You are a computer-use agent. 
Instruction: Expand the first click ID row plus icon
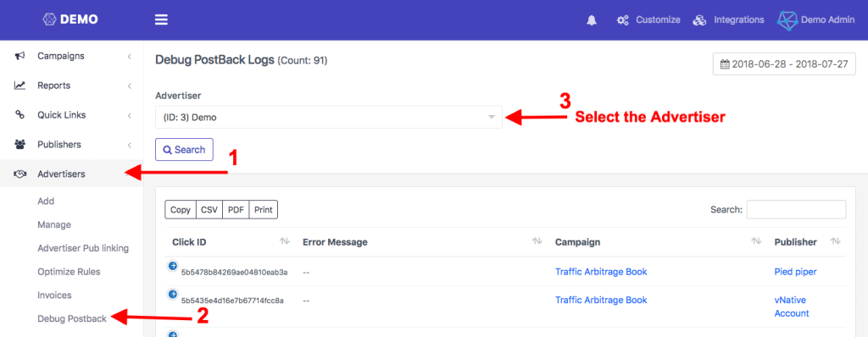click(x=172, y=266)
